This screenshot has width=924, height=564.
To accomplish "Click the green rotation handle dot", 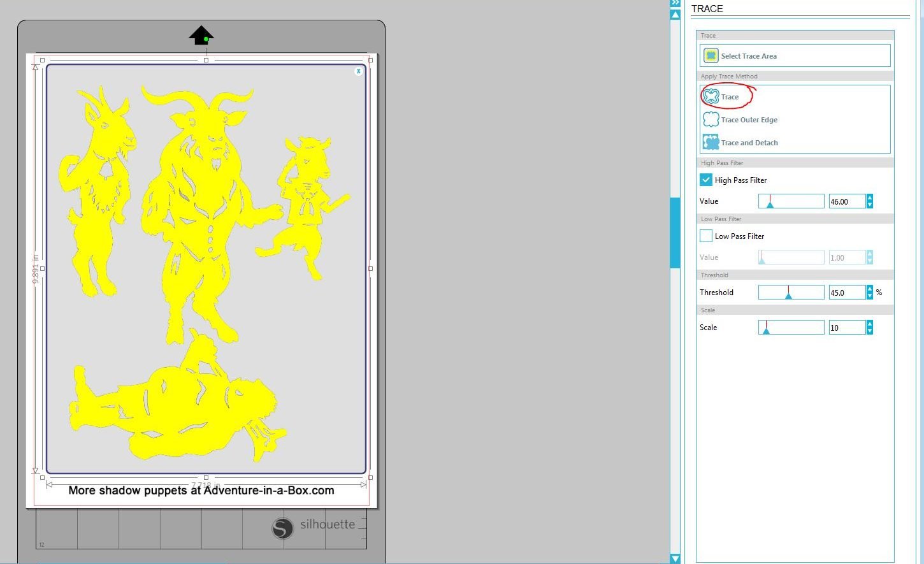I will [x=206, y=40].
